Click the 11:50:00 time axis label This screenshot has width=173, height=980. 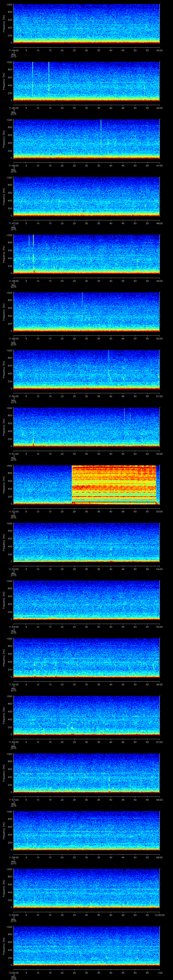click(x=13, y=396)
